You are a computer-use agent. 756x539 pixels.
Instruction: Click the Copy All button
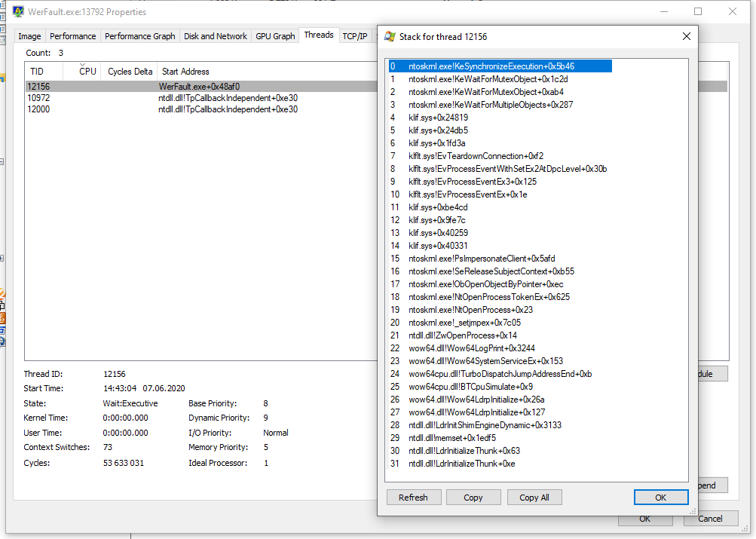(534, 498)
